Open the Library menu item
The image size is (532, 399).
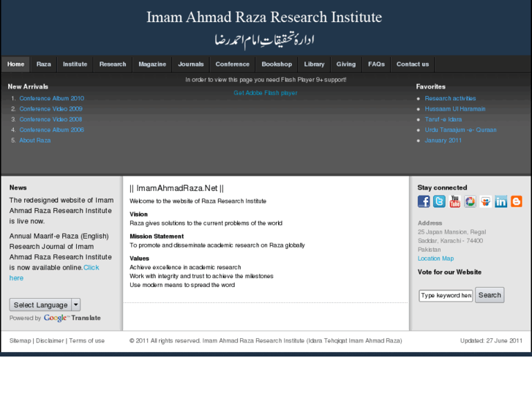[x=314, y=64]
